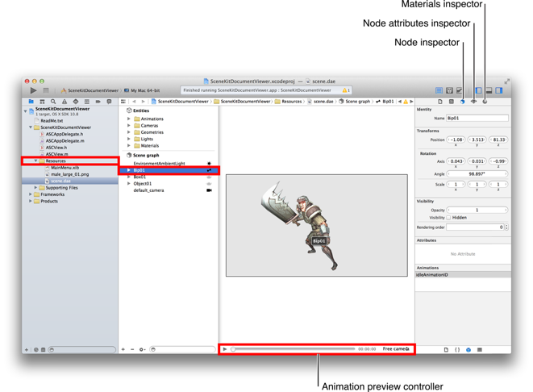Expand the Supporting Files folder
This screenshot has width=533, height=392.
pos(35,188)
